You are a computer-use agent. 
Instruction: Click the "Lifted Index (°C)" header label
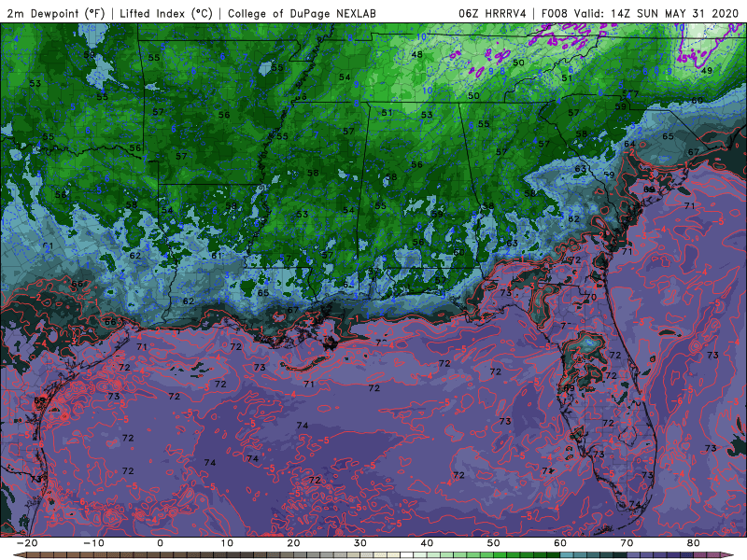[166, 13]
